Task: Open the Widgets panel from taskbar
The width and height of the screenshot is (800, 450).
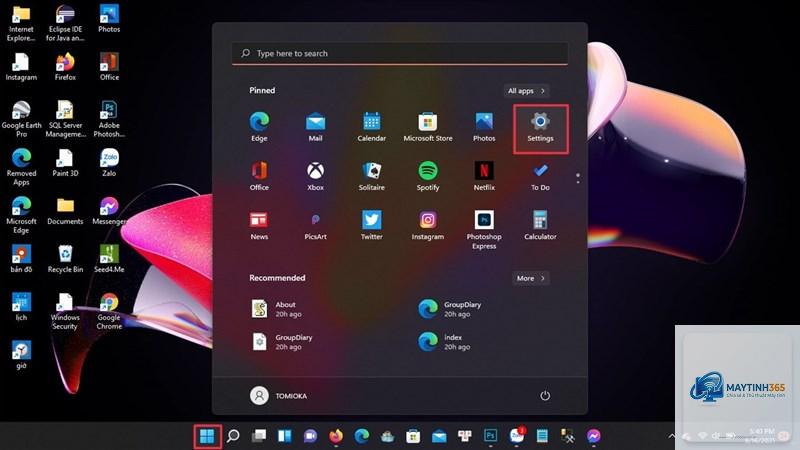Action: (284, 436)
